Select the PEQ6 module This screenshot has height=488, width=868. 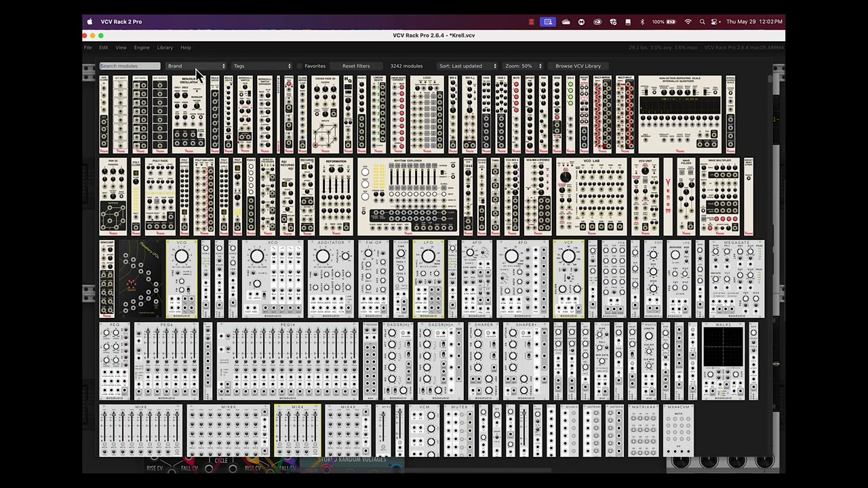click(x=167, y=361)
